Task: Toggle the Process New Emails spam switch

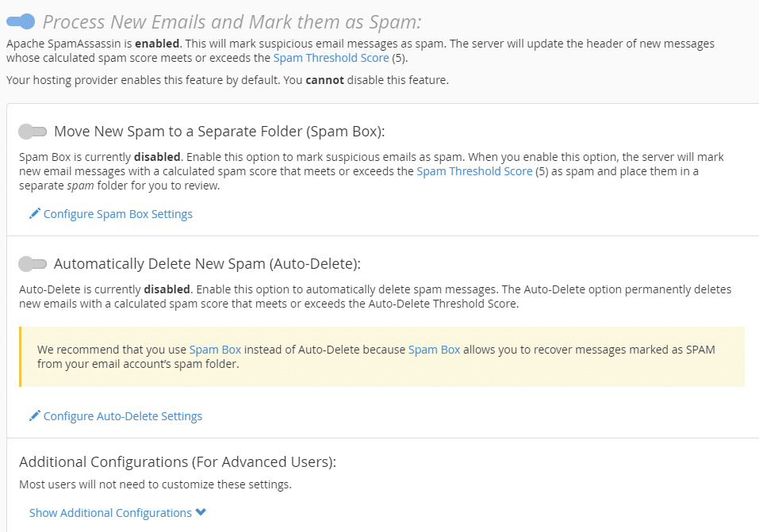Action: pos(21,21)
